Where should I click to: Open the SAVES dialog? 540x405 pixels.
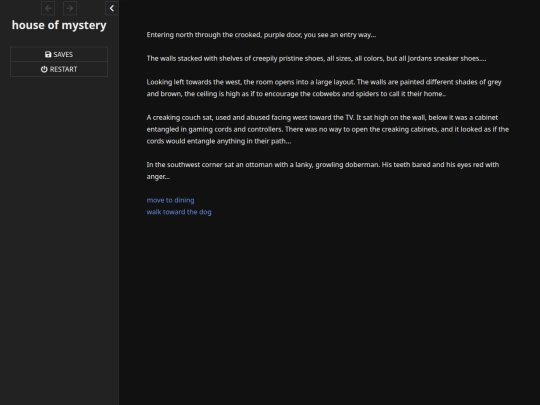coord(59,54)
